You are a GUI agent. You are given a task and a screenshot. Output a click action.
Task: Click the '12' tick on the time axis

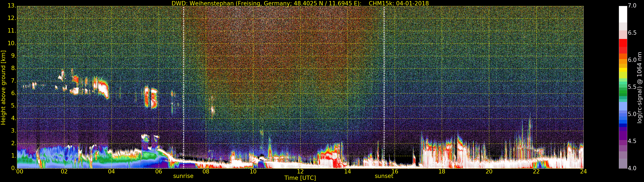pyautogui.click(x=300, y=172)
